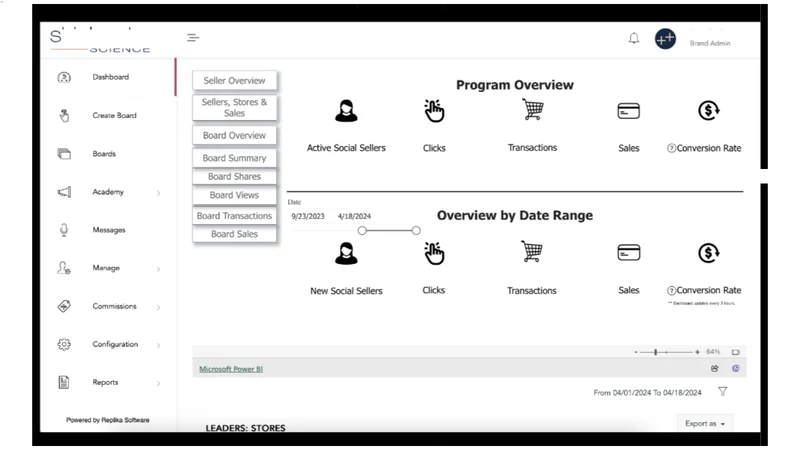Open Create Board menu item
This screenshot has width=800, height=450.
[x=114, y=115]
